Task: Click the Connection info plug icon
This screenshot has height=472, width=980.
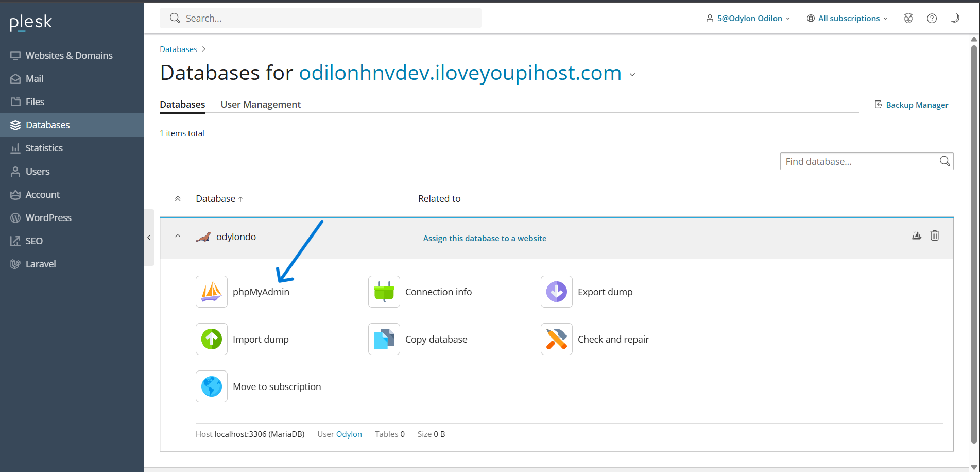Action: pos(384,292)
